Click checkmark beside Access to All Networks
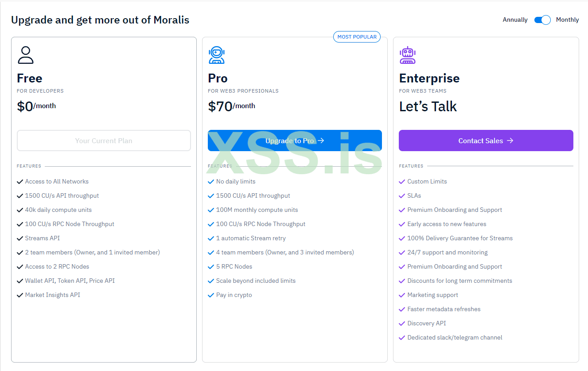 [x=20, y=182]
